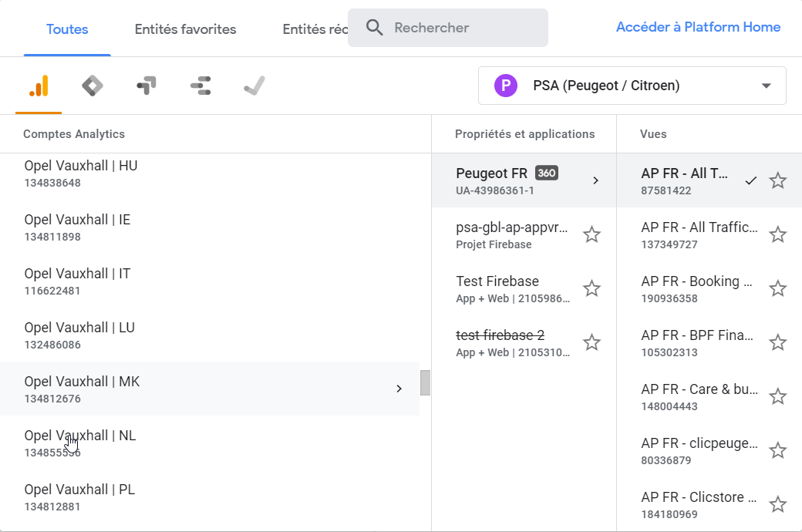Select the Surveys checkmark product icon
802x532 pixels.
[254, 86]
